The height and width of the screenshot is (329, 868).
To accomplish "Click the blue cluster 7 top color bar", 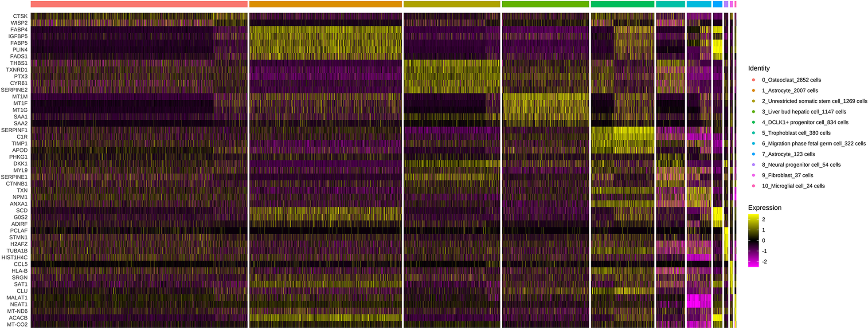I will (x=718, y=4).
